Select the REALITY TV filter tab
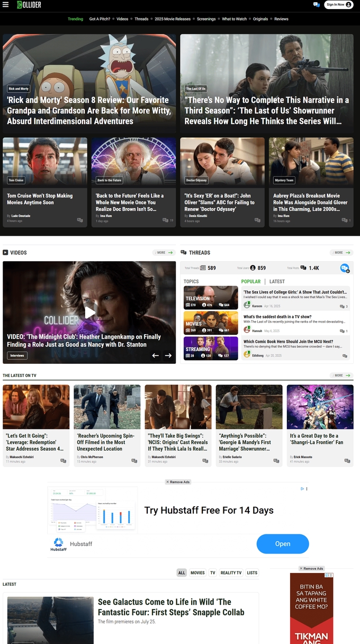This screenshot has height=644, width=360. (231, 573)
